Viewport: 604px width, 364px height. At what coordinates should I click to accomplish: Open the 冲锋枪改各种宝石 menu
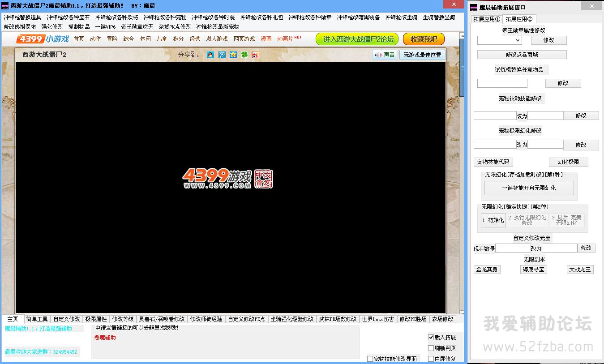pyautogui.click(x=68, y=17)
